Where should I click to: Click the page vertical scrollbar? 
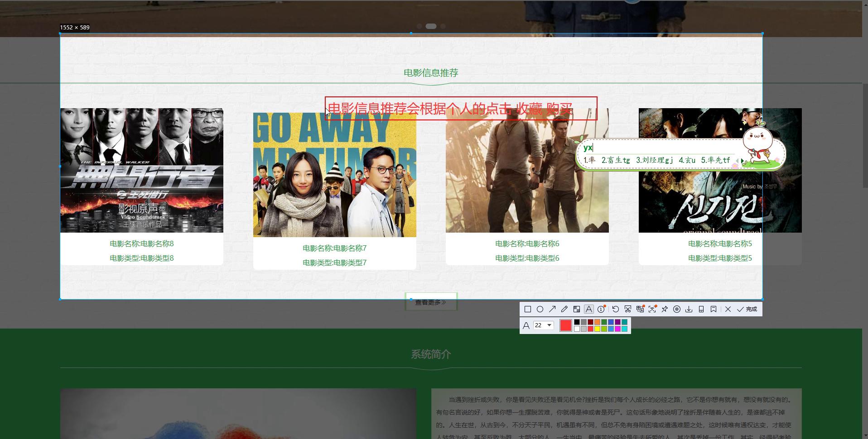[865, 136]
